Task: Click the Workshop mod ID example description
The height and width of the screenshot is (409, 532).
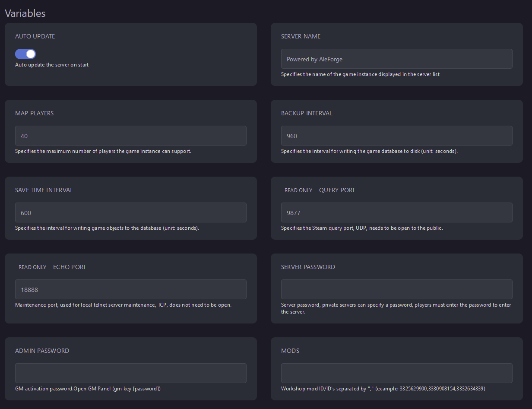Action: click(383, 389)
